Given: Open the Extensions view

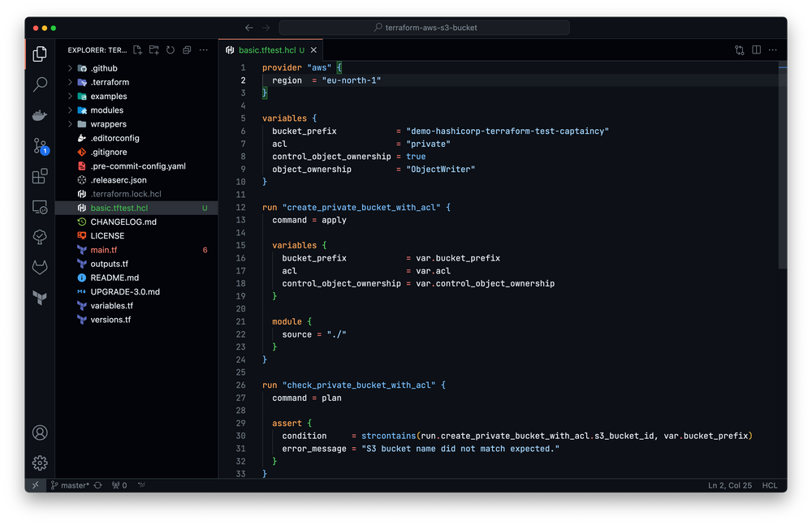Looking at the screenshot, I should pos(40,175).
